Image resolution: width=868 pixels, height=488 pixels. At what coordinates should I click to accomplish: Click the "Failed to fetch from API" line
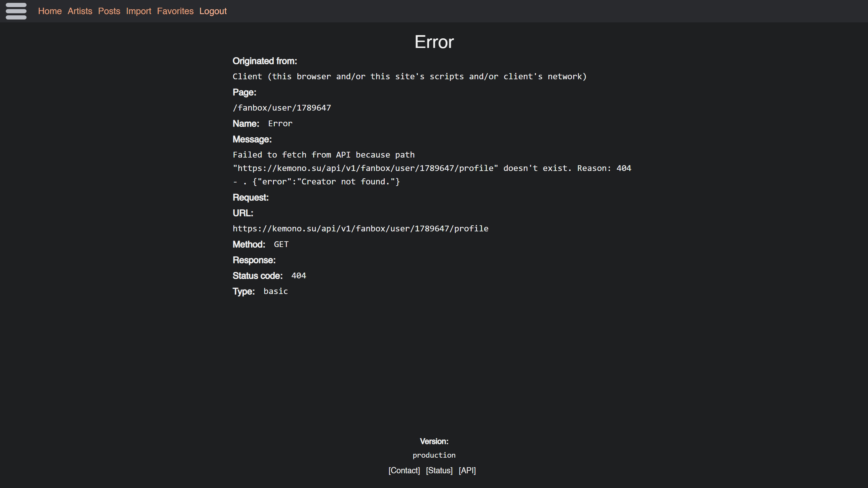coord(324,155)
